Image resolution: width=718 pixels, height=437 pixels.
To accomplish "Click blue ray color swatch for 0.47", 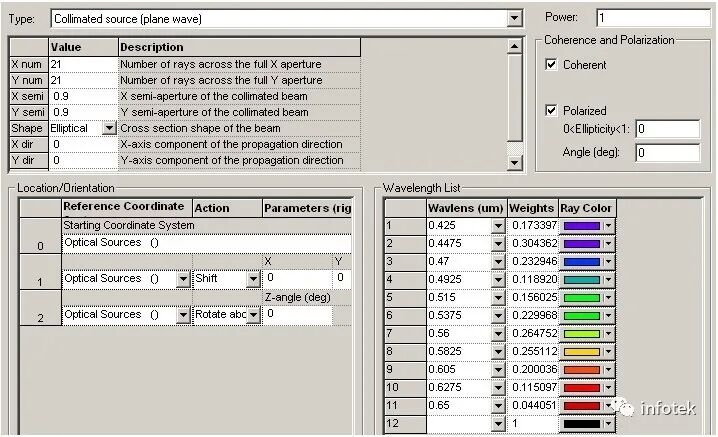I will point(582,262).
